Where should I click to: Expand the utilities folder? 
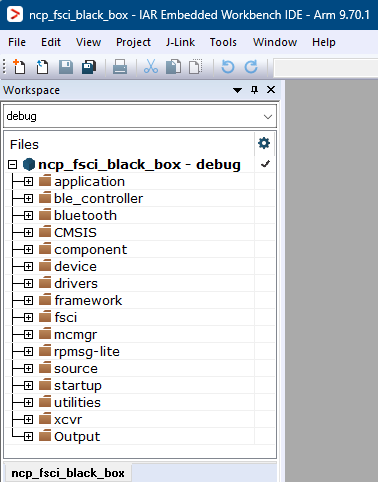pos(28,403)
